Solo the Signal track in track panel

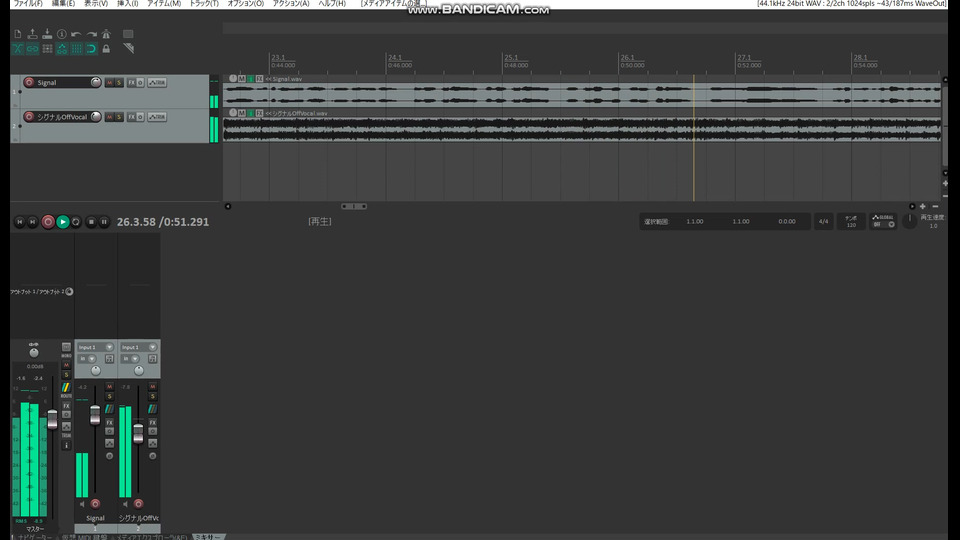(x=119, y=83)
